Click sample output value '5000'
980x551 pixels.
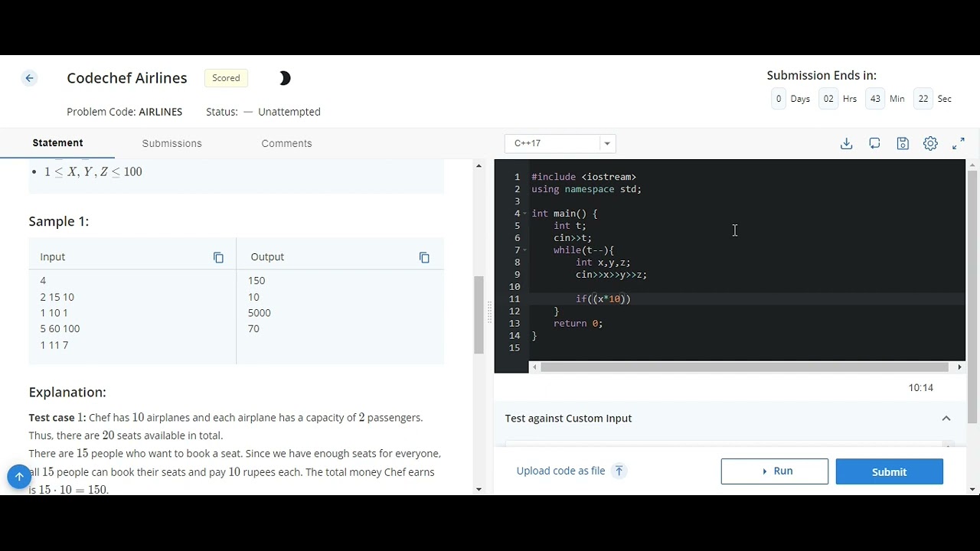pyautogui.click(x=260, y=313)
